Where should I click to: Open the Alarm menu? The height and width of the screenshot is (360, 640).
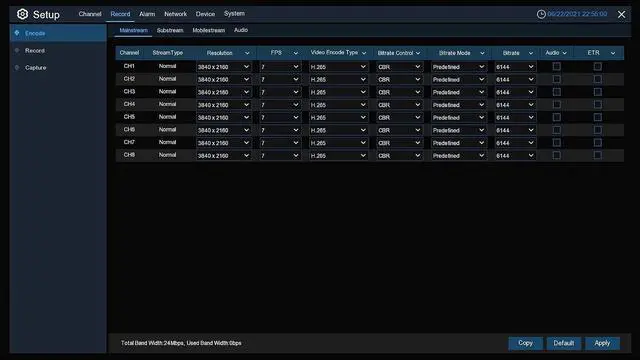pyautogui.click(x=147, y=14)
